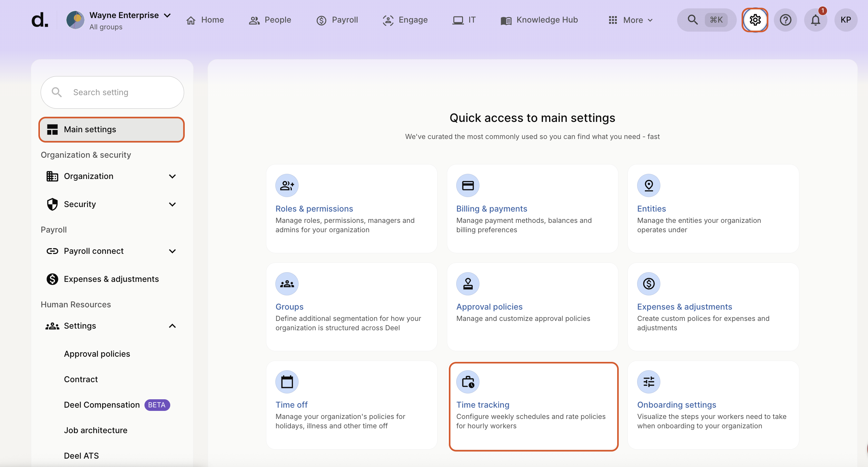Click the Deel logo
The width and height of the screenshot is (868, 467).
pos(40,20)
